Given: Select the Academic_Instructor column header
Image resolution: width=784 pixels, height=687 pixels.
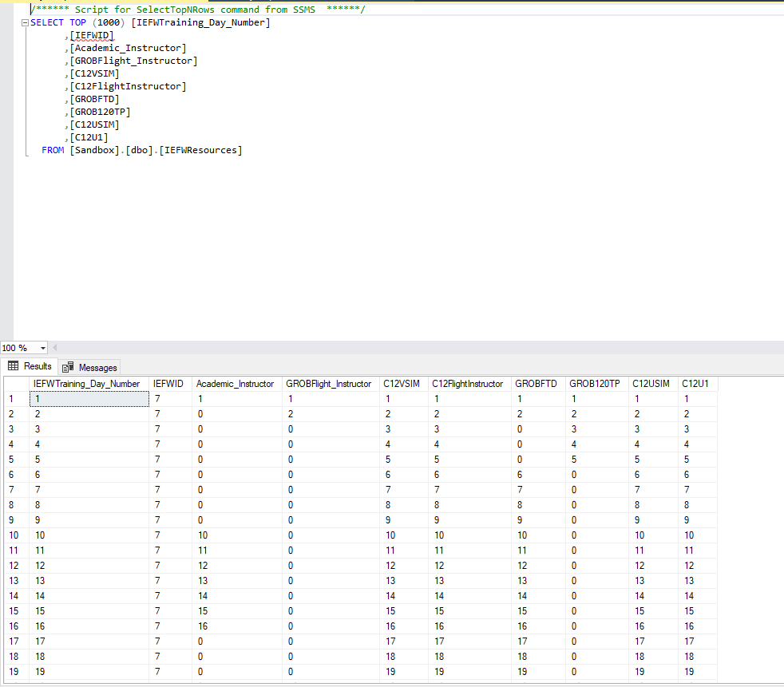Looking at the screenshot, I should pyautogui.click(x=237, y=384).
